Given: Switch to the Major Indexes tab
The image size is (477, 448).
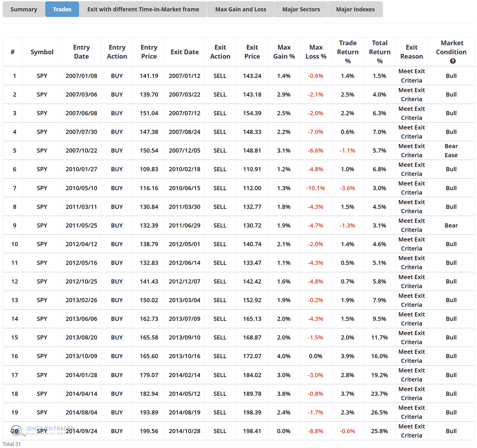Looking at the screenshot, I should 355,9.
